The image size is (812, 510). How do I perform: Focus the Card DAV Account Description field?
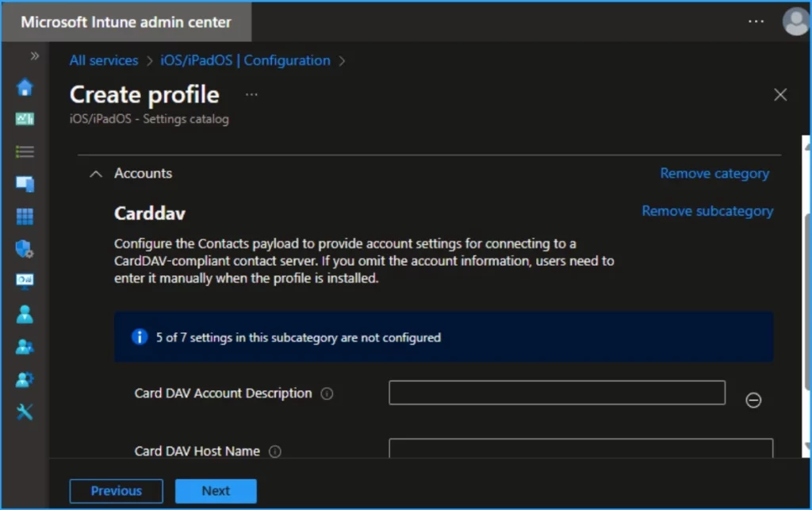pyautogui.click(x=557, y=393)
